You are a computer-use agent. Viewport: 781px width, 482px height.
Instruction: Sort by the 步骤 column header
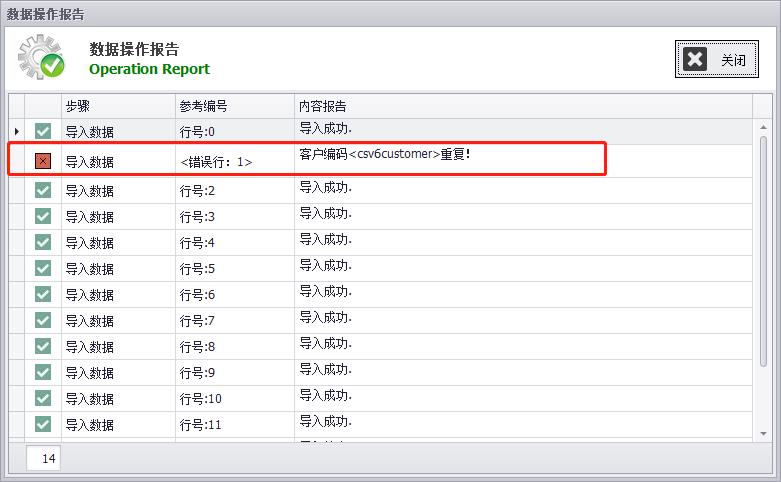(117, 106)
